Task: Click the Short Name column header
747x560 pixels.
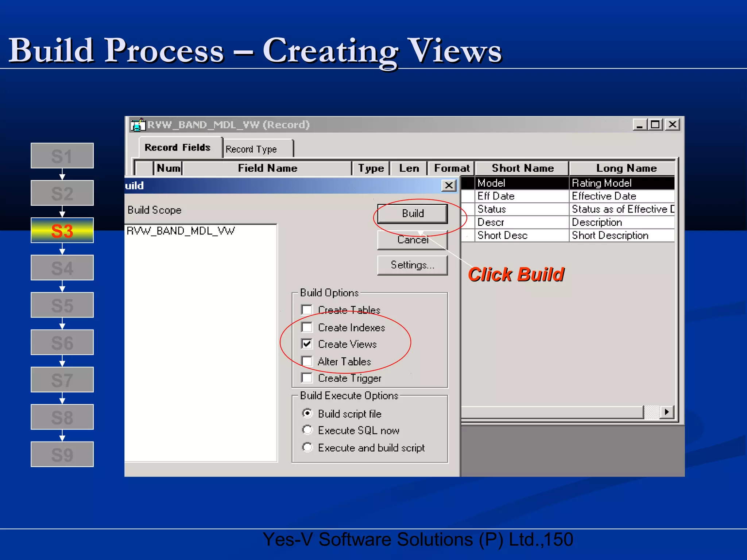Action: [522, 168]
